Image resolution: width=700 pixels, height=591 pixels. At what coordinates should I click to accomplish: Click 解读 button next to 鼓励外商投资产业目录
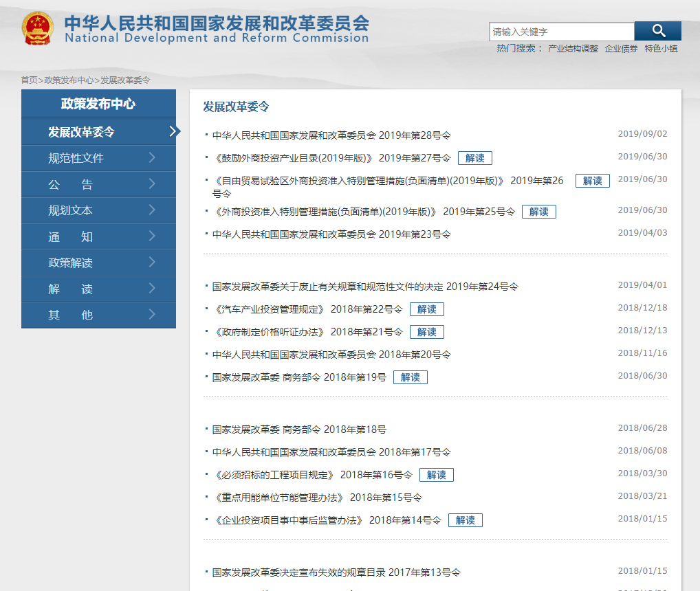click(474, 158)
